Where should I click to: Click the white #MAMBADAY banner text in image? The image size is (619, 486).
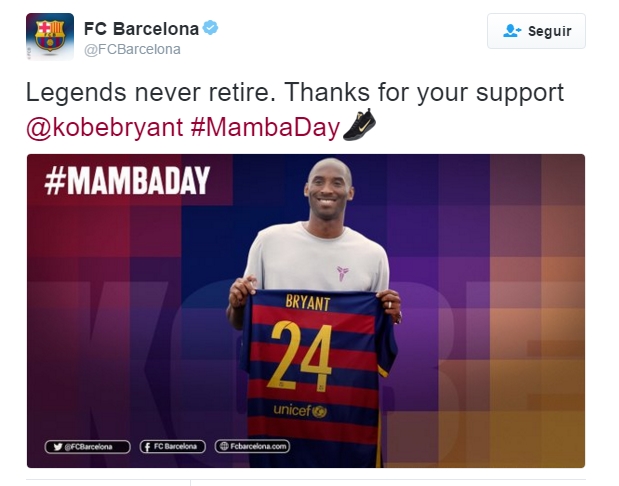tap(128, 181)
